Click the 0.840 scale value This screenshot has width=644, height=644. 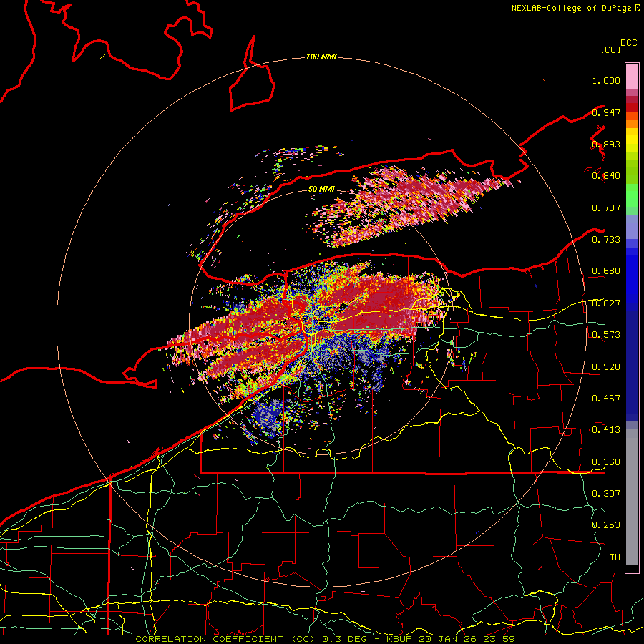[606, 176]
